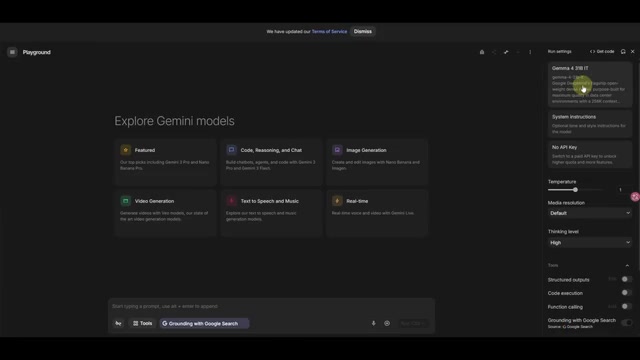The width and height of the screenshot is (640, 360).
Task: Dismiss the Terms of Service notice
Action: (x=362, y=31)
